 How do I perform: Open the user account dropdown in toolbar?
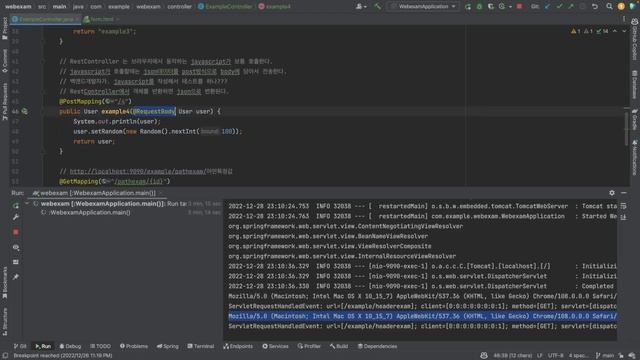(x=361, y=7)
